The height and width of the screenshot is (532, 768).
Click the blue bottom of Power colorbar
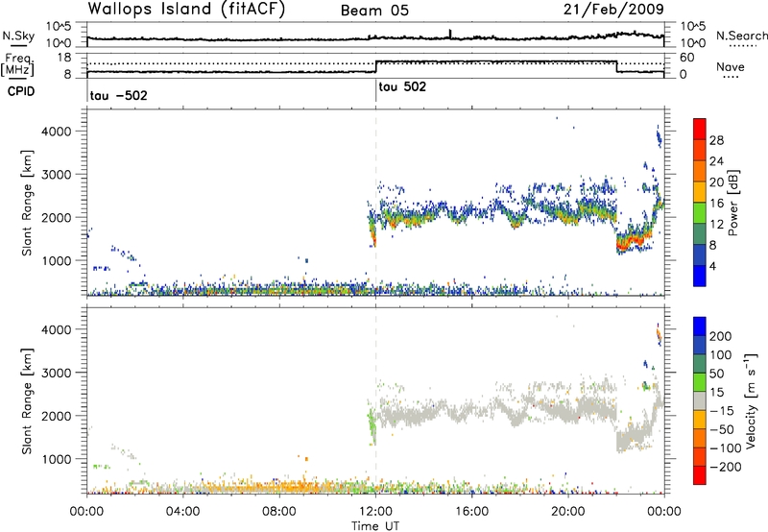point(700,276)
